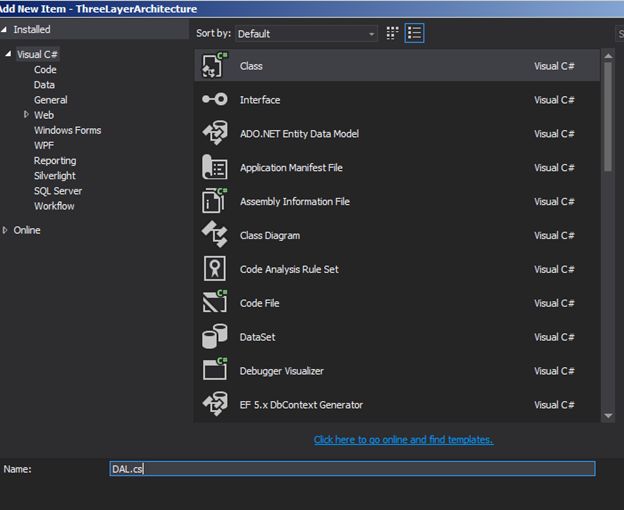The height and width of the screenshot is (510, 624).
Task: Click link to go online and find templates
Action: coord(403,440)
